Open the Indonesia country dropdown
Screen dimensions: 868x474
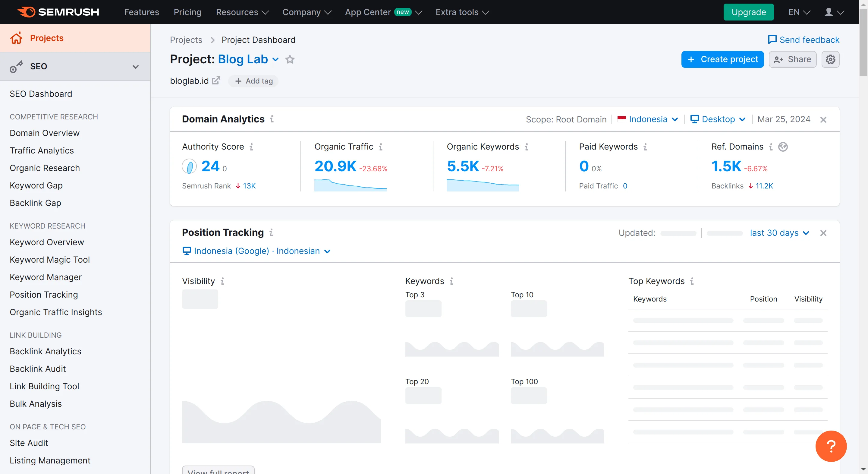648,119
